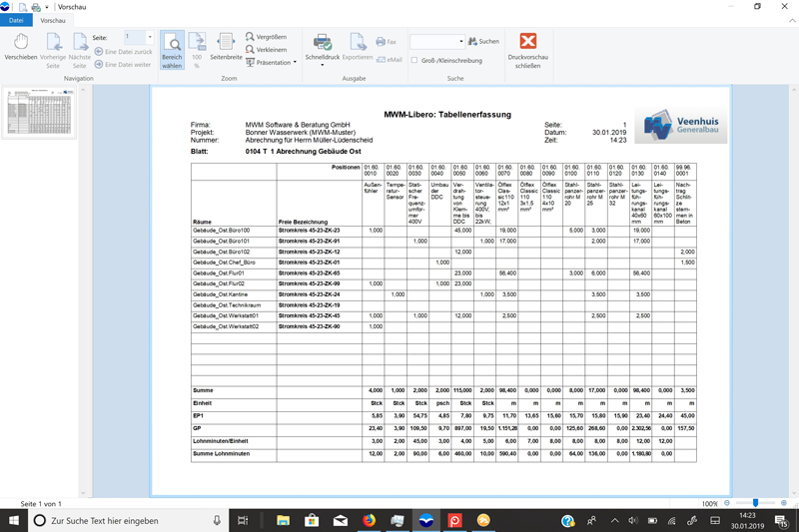Expand the Präsentation dropdown
The width and height of the screenshot is (799, 532).
295,63
